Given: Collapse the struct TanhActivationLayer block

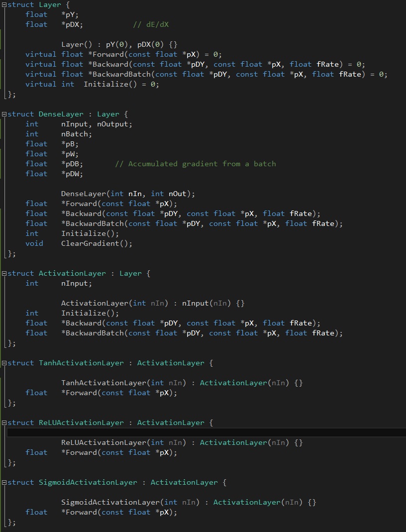Looking at the screenshot, I should pyautogui.click(x=4, y=363).
